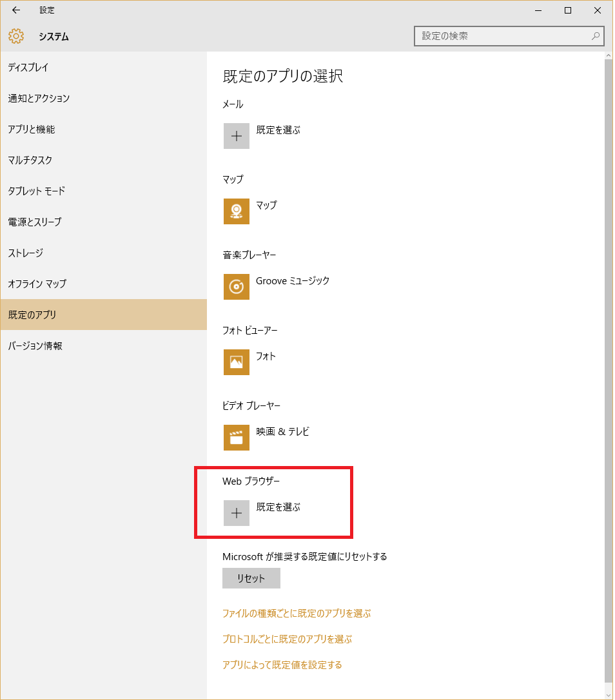Open アプリによって既定値を設定する link
The height and width of the screenshot is (700, 615).
282,665
